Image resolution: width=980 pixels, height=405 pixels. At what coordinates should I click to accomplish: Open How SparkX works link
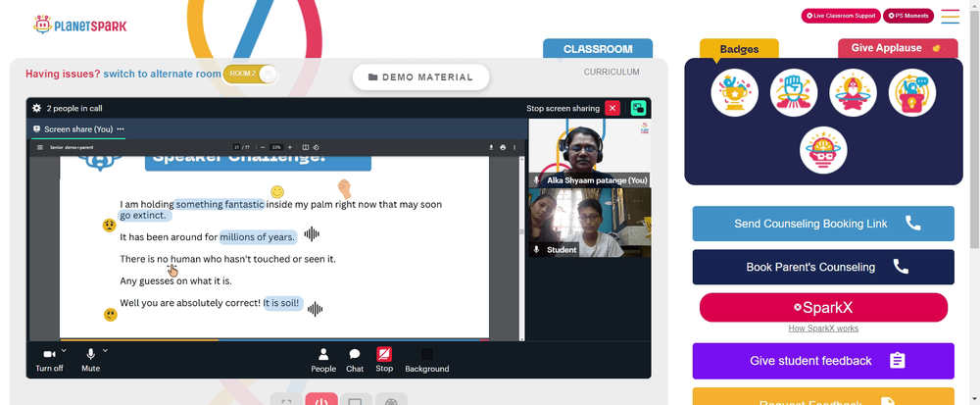[823, 329]
